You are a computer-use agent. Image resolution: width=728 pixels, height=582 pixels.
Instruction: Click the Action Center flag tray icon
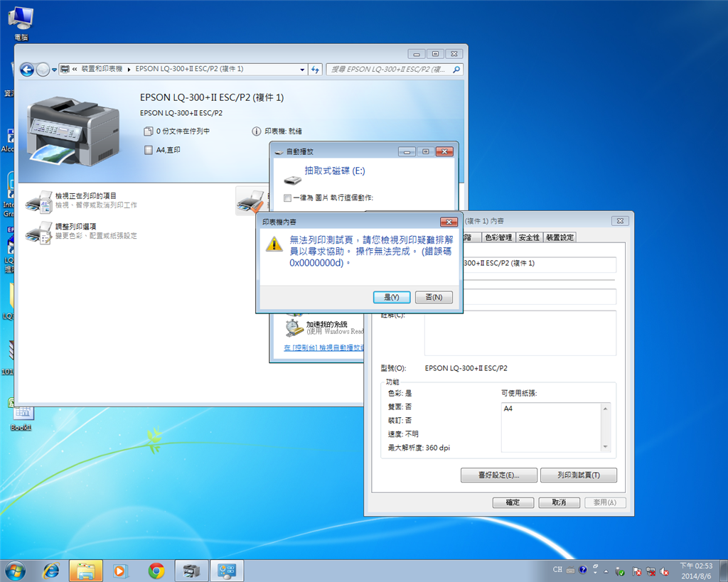[636, 572]
